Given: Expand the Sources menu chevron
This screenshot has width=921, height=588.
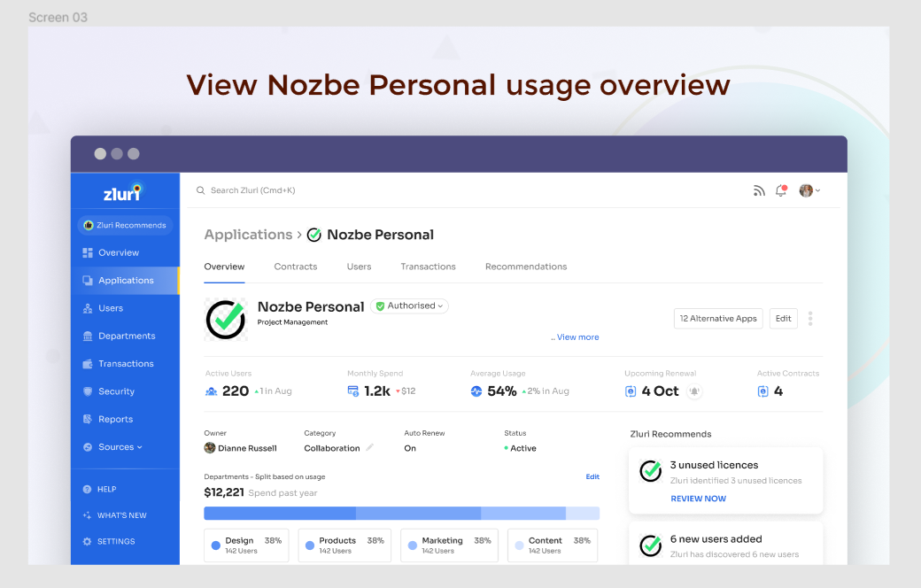Looking at the screenshot, I should [140, 447].
